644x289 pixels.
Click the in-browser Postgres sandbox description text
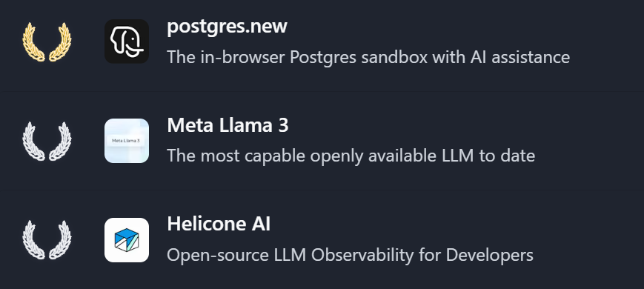pyautogui.click(x=368, y=57)
